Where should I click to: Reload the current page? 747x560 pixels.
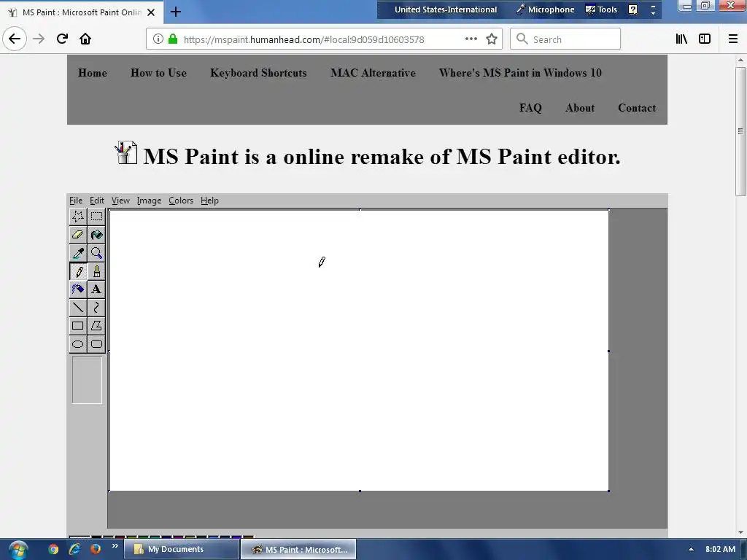[62, 39]
